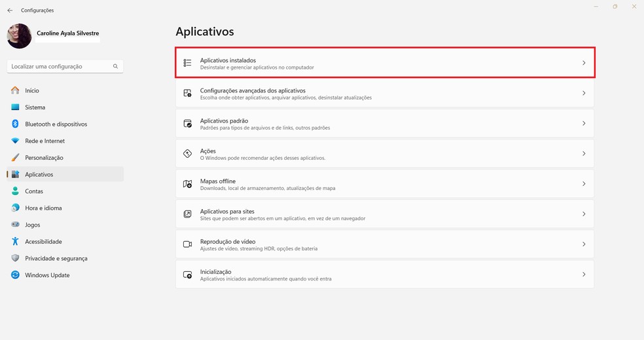Viewport: 644px width, 340px height.
Task: Open the Sistema section in sidebar
Action: (35, 107)
